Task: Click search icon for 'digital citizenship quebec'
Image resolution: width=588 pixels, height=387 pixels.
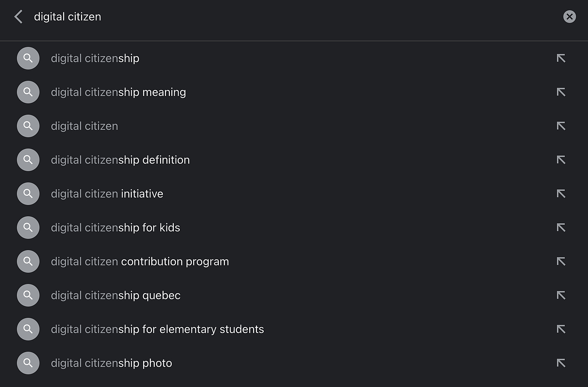Action: click(28, 295)
